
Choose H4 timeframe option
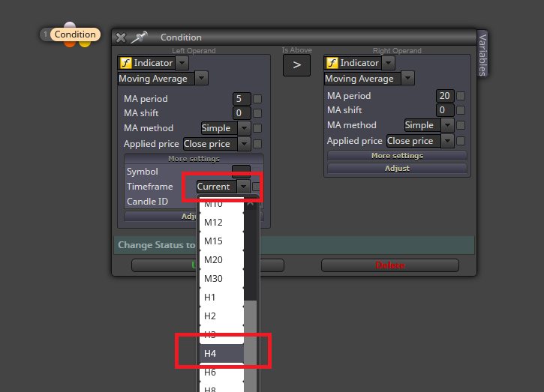pyautogui.click(x=221, y=354)
